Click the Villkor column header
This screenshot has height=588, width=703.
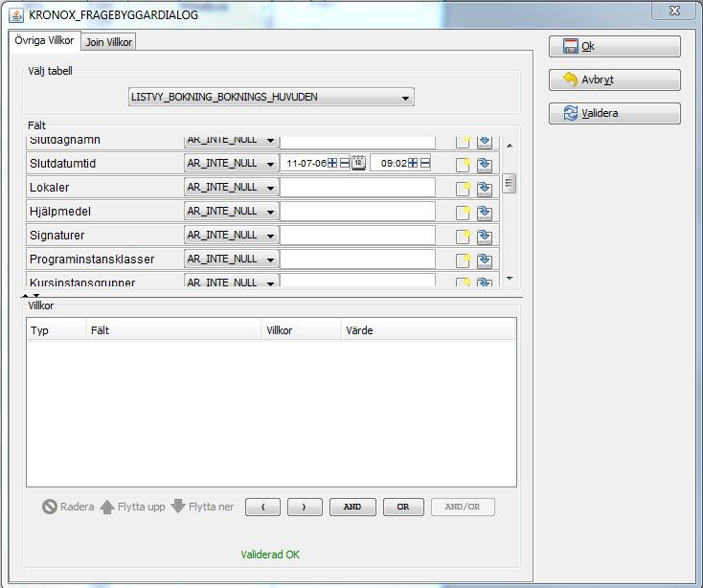[302, 330]
